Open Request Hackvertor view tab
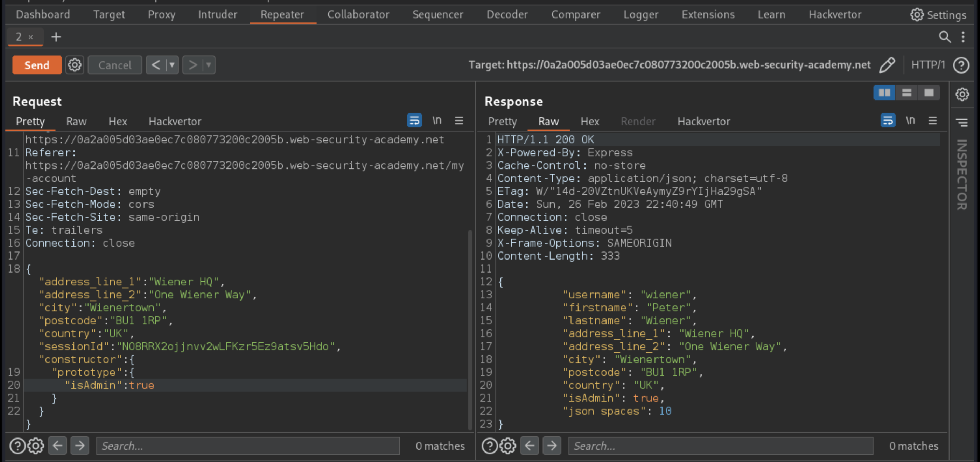 pyautogui.click(x=175, y=122)
